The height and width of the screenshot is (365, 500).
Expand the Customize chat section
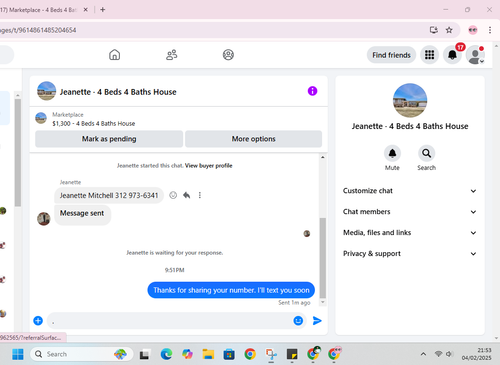[x=410, y=191]
